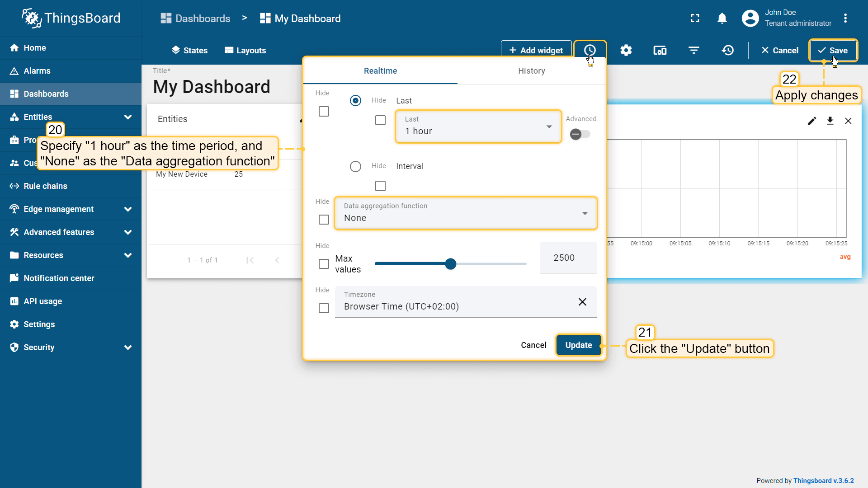
Task: Click Dashboards breadcrumb link
Action: click(x=195, y=19)
